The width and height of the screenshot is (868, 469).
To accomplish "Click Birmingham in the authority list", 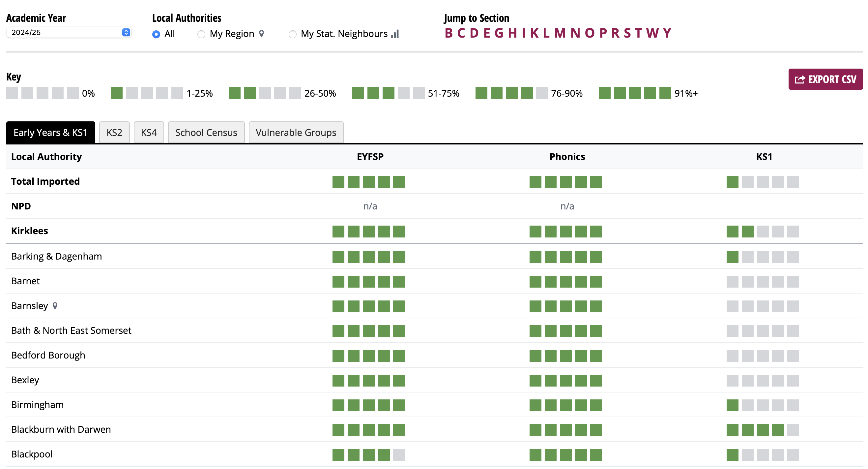I will pyautogui.click(x=37, y=405).
